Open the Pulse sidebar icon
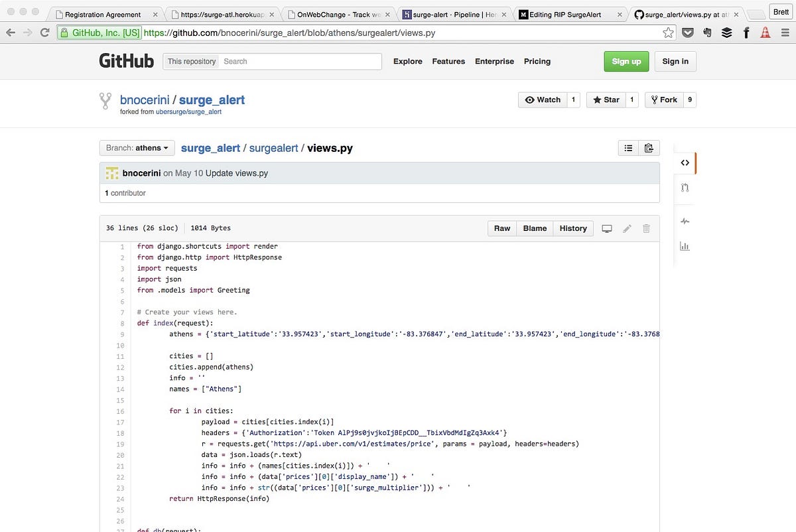 tap(685, 222)
